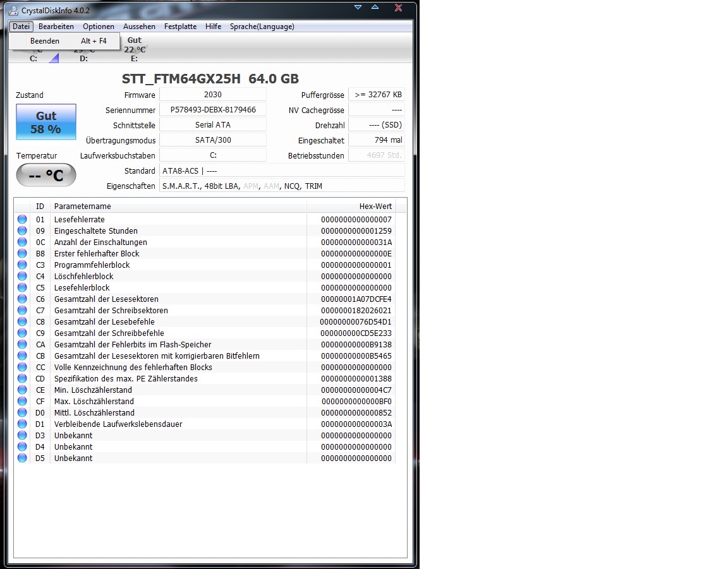Click CrystalDiskInfo title bar app icon

click(x=13, y=10)
